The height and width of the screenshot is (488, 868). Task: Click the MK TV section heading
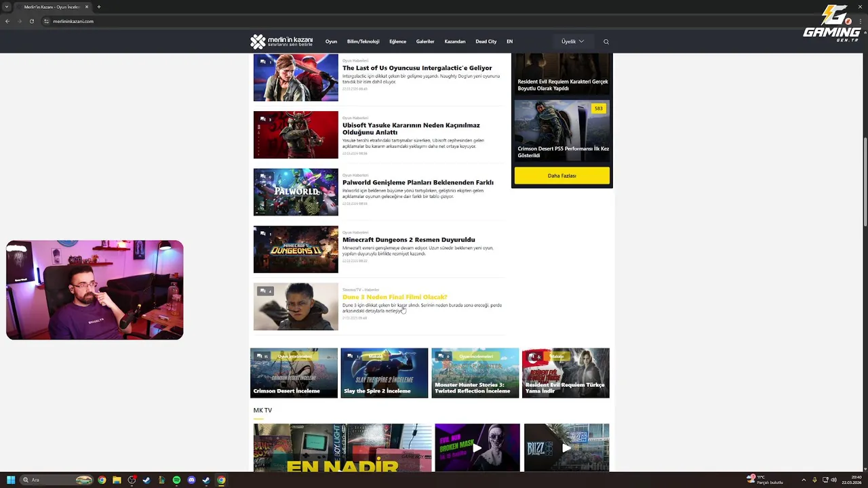tap(262, 410)
